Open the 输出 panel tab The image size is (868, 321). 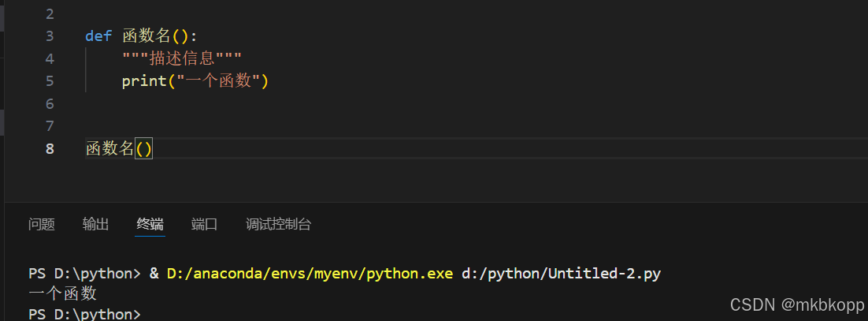[96, 225]
